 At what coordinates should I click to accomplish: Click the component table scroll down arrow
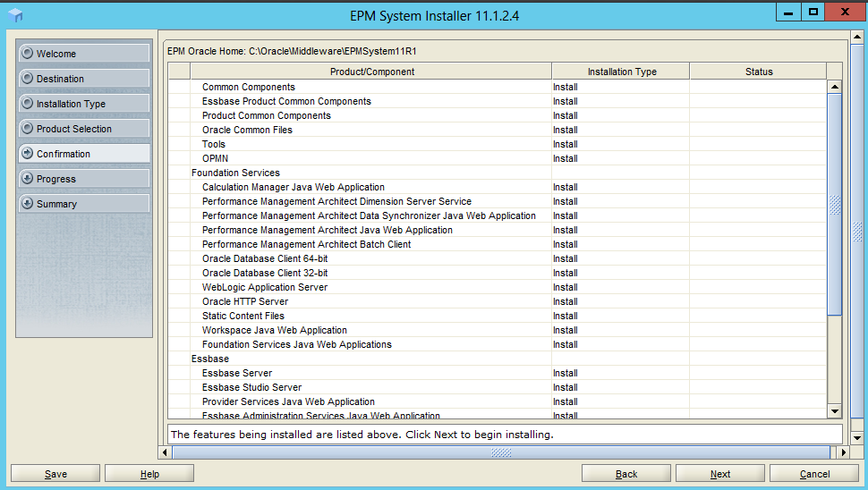pyautogui.click(x=834, y=411)
